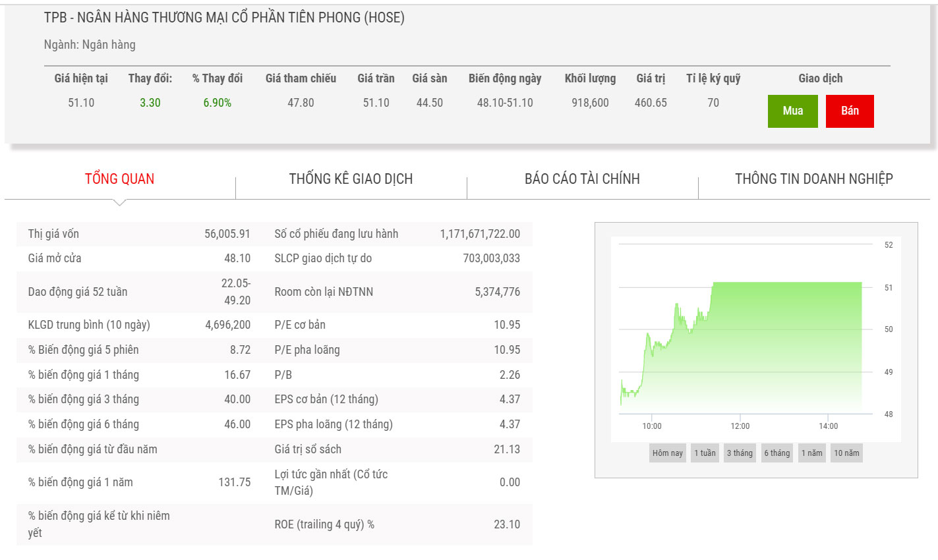Viewport: 938px width, 560px height.
Task: Select the P/E cơ bản row
Action: point(397,325)
